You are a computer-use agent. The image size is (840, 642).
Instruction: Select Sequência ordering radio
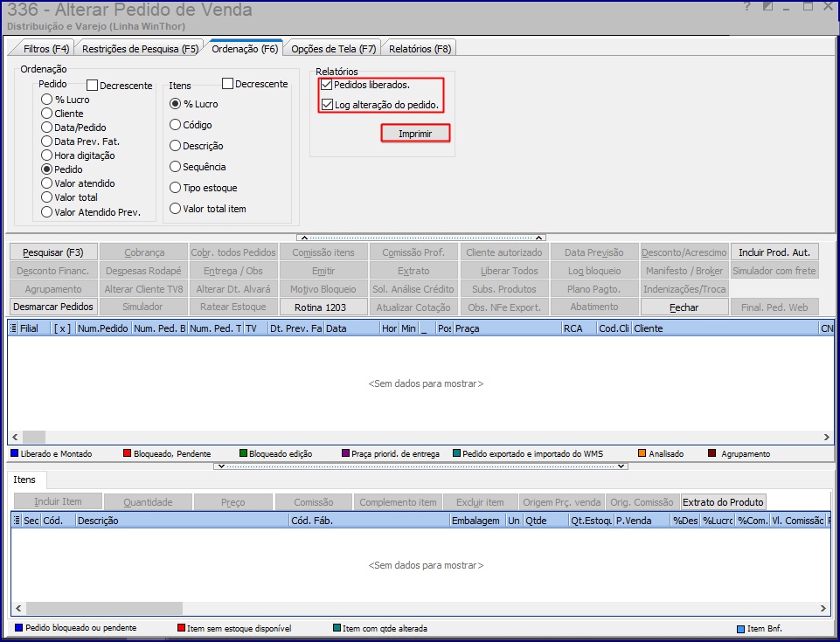coord(175,167)
